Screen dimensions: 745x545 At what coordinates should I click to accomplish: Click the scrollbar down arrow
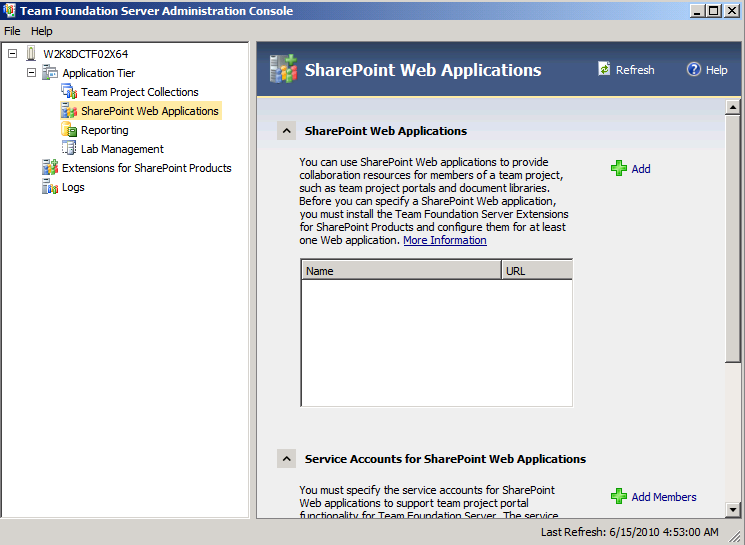pyautogui.click(x=733, y=510)
